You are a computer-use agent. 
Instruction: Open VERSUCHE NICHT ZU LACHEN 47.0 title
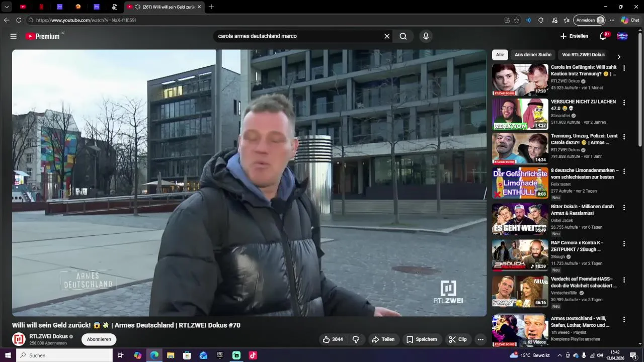pos(583,105)
